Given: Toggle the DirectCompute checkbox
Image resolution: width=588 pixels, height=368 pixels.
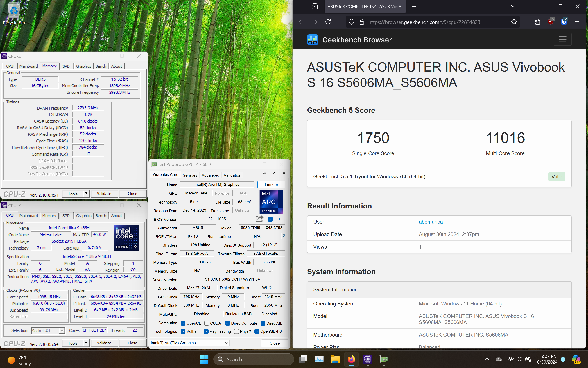Looking at the screenshot, I should pyautogui.click(x=228, y=323).
